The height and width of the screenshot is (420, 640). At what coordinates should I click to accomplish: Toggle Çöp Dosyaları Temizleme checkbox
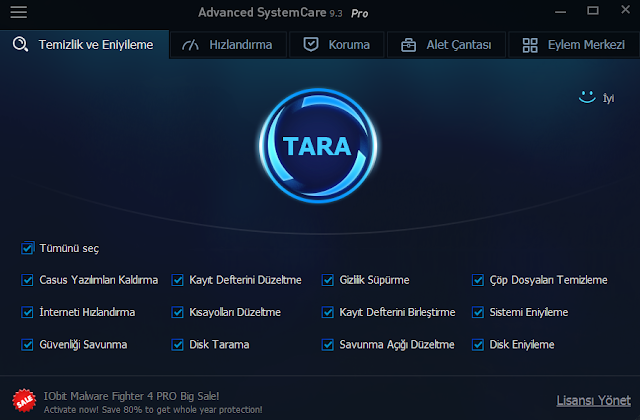(478, 280)
